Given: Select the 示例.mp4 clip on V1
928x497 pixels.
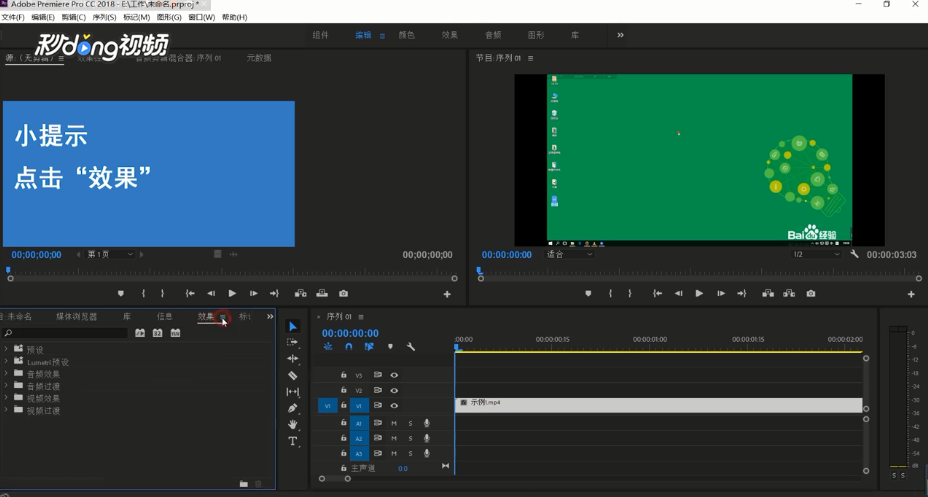Looking at the screenshot, I should pos(659,405).
